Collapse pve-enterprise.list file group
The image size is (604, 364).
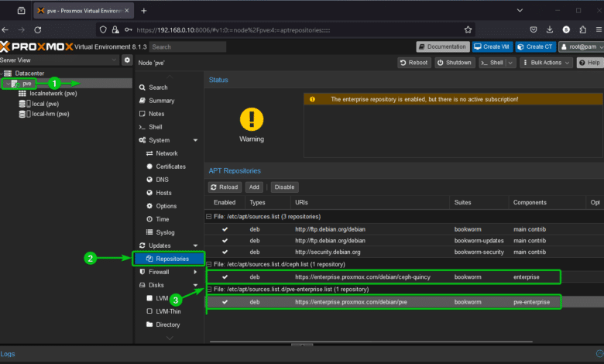pos(209,289)
